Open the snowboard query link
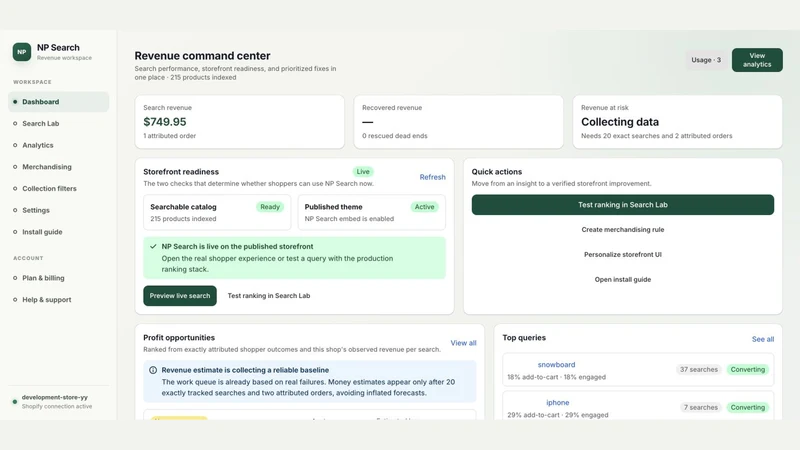This screenshot has width=800, height=450. coord(556,365)
